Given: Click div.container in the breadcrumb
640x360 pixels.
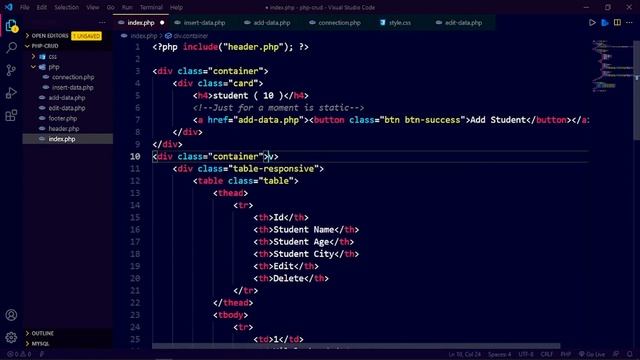Looking at the screenshot, I should (x=191, y=36).
